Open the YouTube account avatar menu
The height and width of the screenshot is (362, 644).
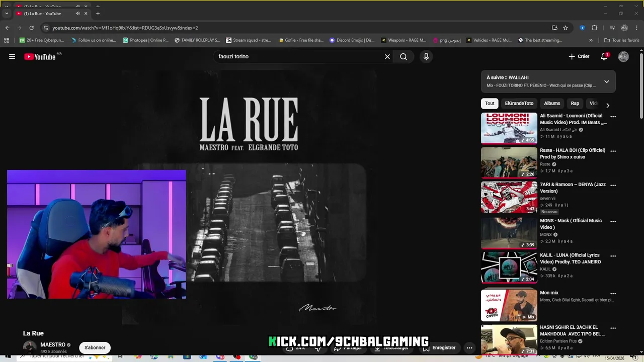[623, 57]
